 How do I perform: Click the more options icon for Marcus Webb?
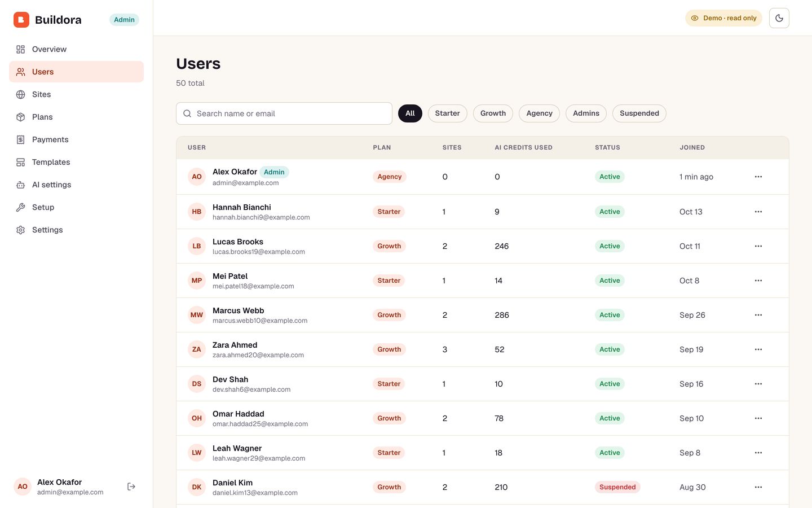point(758,315)
